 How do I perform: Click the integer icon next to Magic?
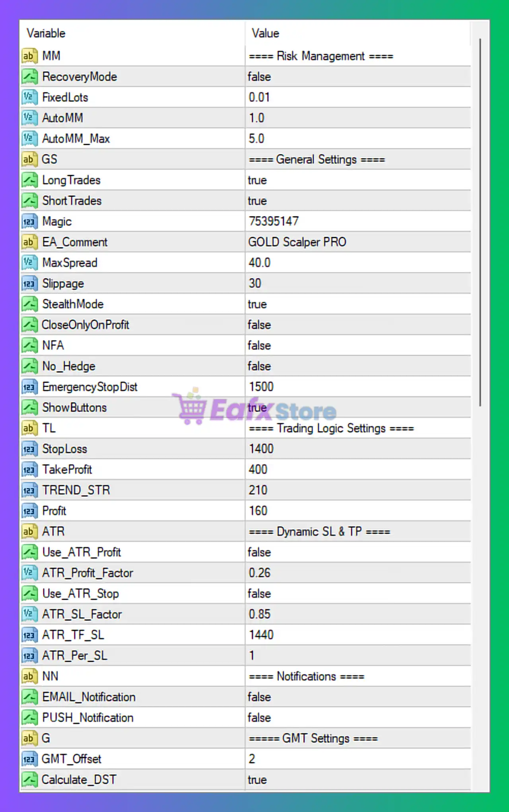click(x=29, y=221)
